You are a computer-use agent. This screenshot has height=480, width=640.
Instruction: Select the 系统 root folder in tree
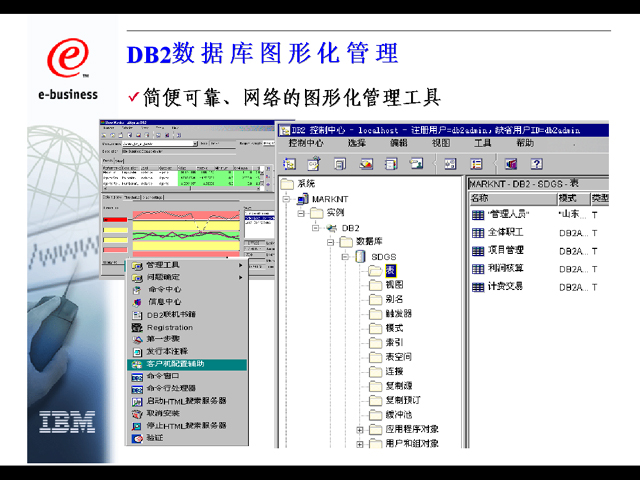point(298,184)
